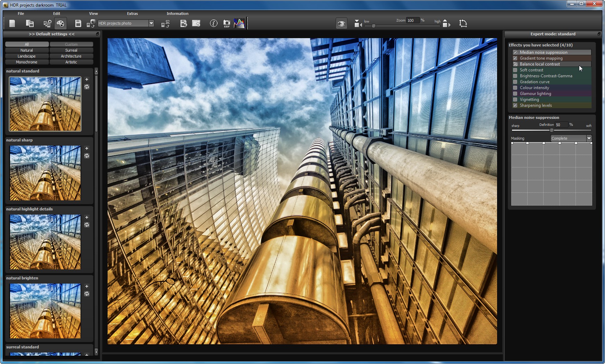Show EXIF data via camera icon
Viewport: 605px width, 364px height.
tap(227, 24)
